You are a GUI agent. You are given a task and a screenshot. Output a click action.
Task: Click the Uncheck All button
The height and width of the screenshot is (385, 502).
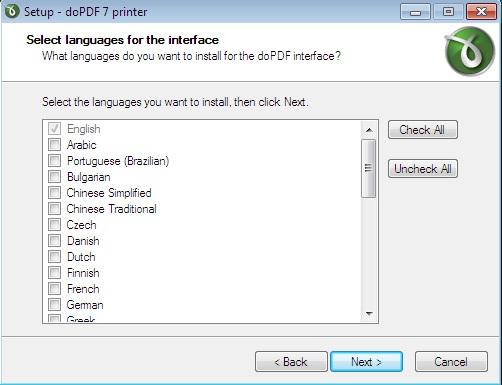click(423, 169)
